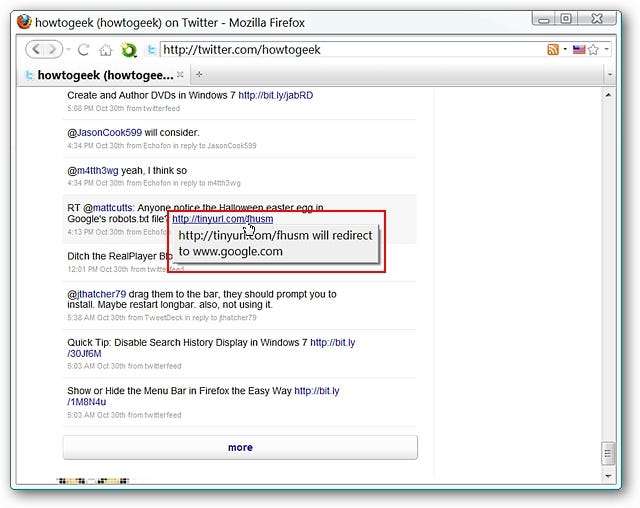Open the dropdown next to the RSS icon

[x=565, y=49]
